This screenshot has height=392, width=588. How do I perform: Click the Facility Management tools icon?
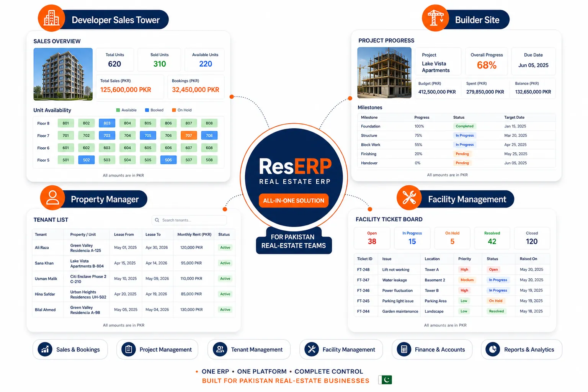pyautogui.click(x=409, y=198)
